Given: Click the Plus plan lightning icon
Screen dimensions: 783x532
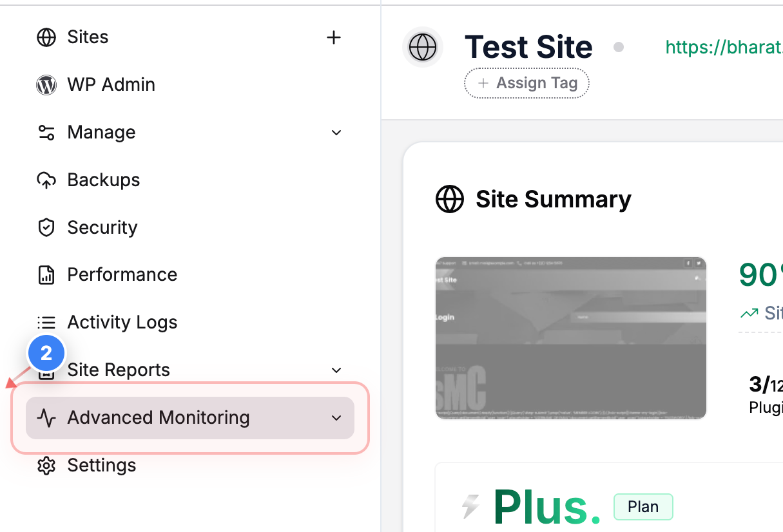Looking at the screenshot, I should 470,507.
